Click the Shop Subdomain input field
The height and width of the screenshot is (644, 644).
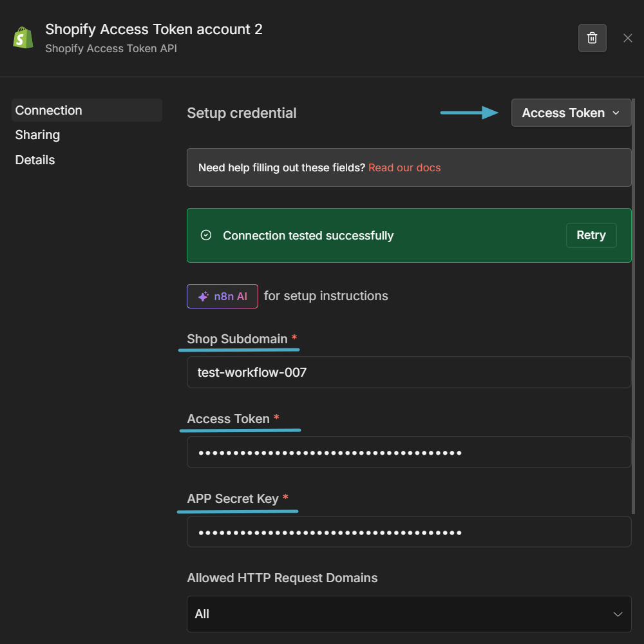(409, 372)
